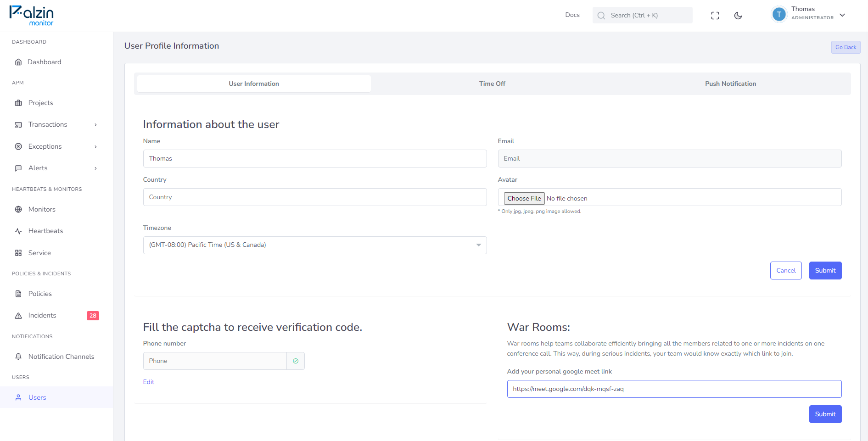
Task: Click the Dashboard home icon
Action: pyautogui.click(x=18, y=62)
